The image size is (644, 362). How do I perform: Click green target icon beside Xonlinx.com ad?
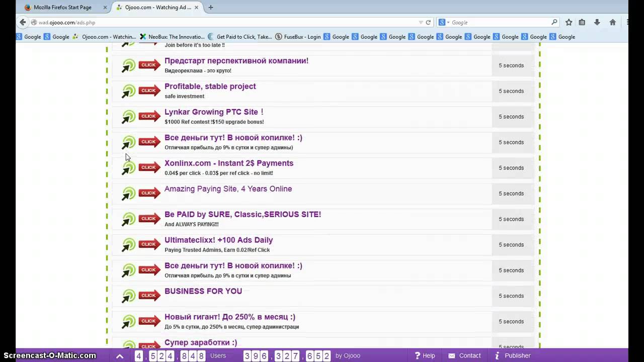pos(128,168)
